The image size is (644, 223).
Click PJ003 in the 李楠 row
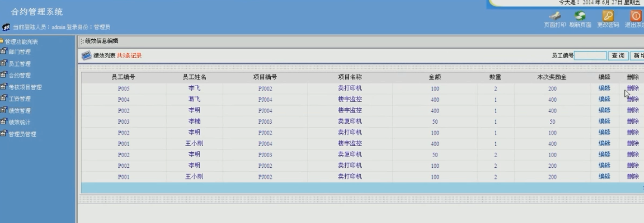pyautogui.click(x=265, y=122)
